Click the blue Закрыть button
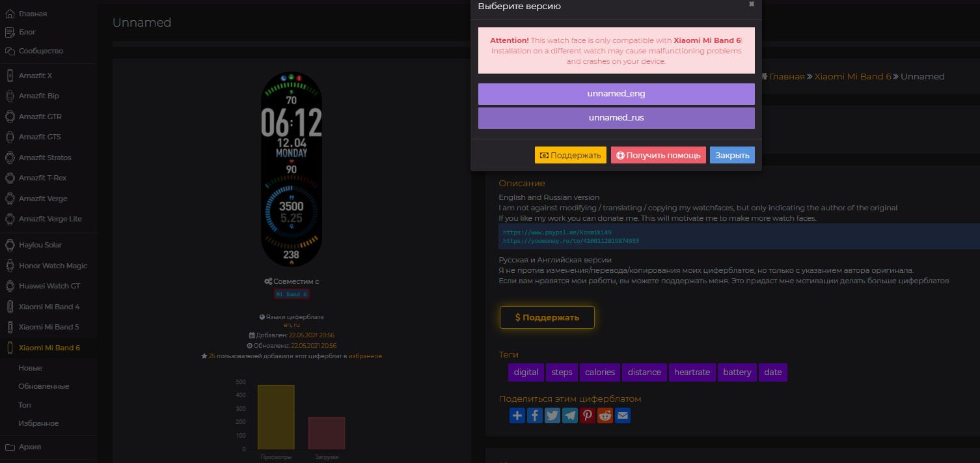The width and height of the screenshot is (980, 463). pyautogui.click(x=732, y=155)
